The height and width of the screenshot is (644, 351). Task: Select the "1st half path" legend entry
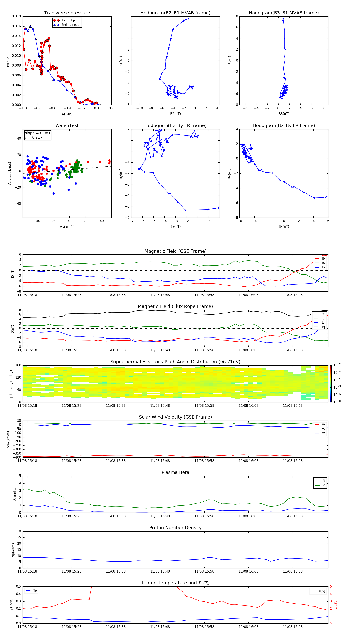pos(67,20)
